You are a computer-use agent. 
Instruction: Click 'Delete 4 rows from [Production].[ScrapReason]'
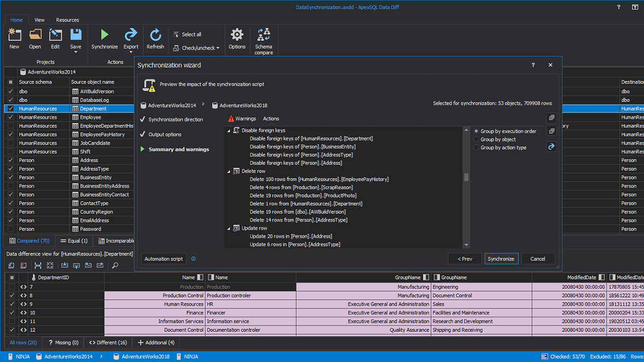point(301,188)
